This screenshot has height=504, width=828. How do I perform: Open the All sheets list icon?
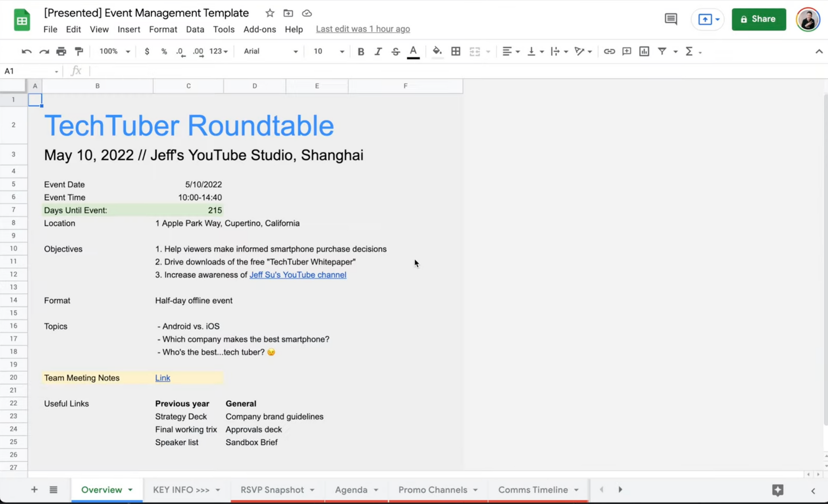tap(53, 490)
